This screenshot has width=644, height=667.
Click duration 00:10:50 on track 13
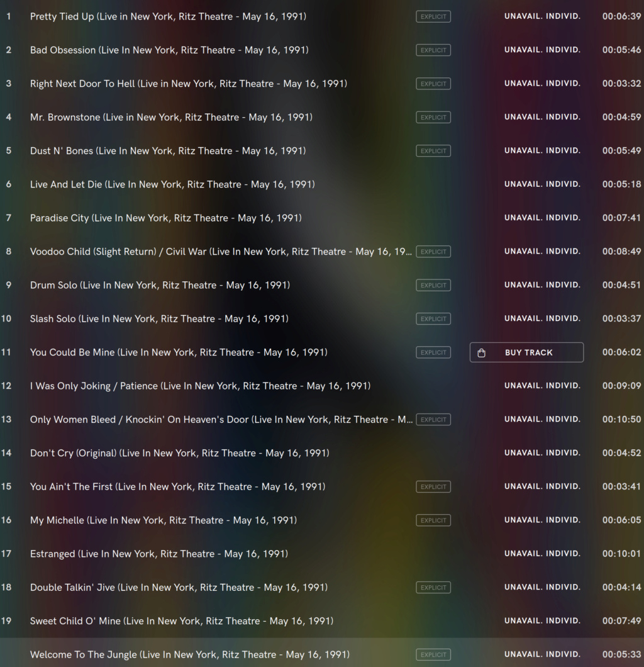[621, 420]
